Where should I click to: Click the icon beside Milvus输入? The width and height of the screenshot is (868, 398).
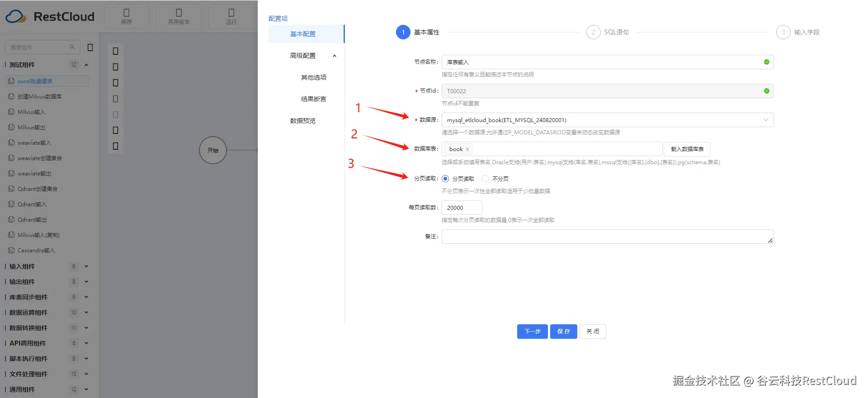click(x=11, y=112)
